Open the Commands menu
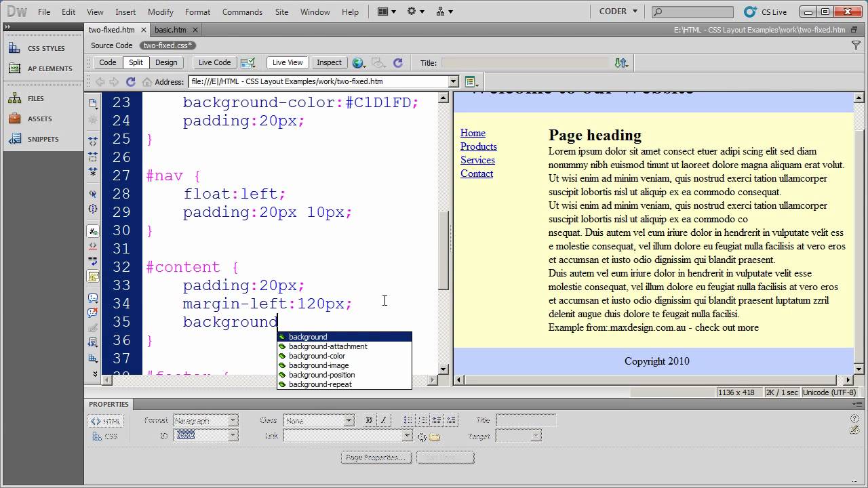Screen dimensions: 868x488 [242, 12]
